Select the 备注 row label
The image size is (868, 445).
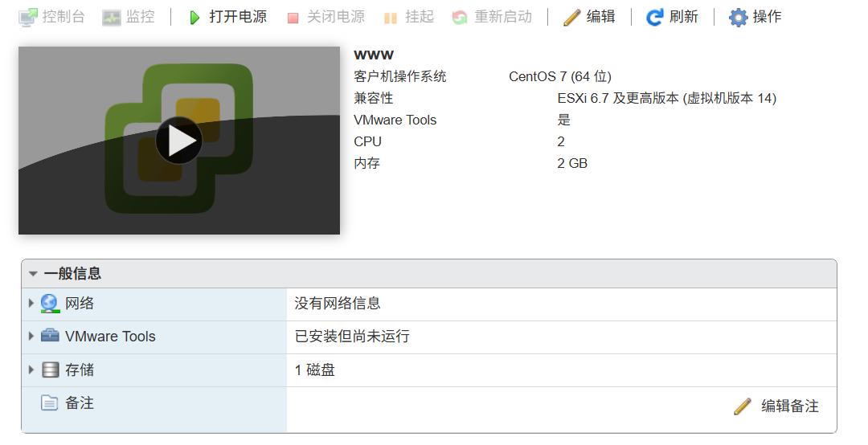pyautogui.click(x=80, y=403)
